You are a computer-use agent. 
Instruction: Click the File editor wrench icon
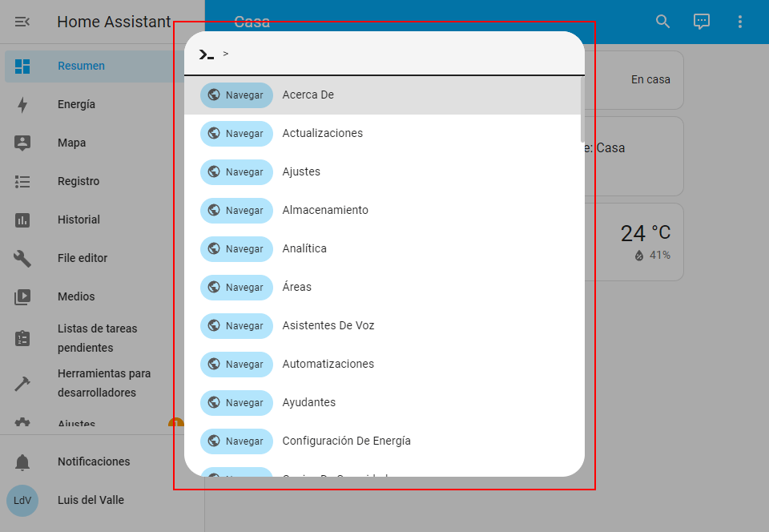22,258
